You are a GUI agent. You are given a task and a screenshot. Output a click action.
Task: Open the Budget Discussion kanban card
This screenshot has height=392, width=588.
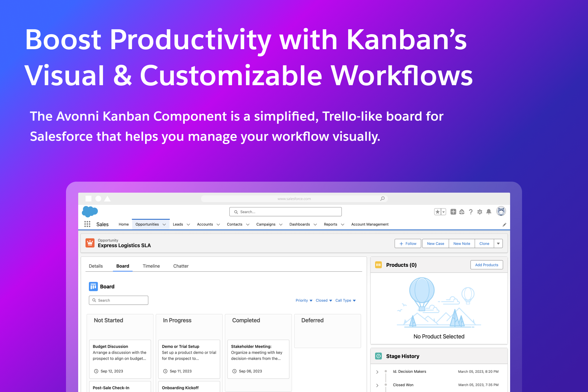coord(120,358)
